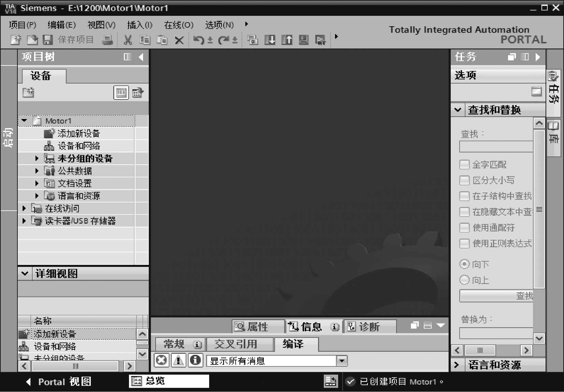Screen dimensions: 564x392
Task: Expand the 在线访问 node
Action: point(24,208)
